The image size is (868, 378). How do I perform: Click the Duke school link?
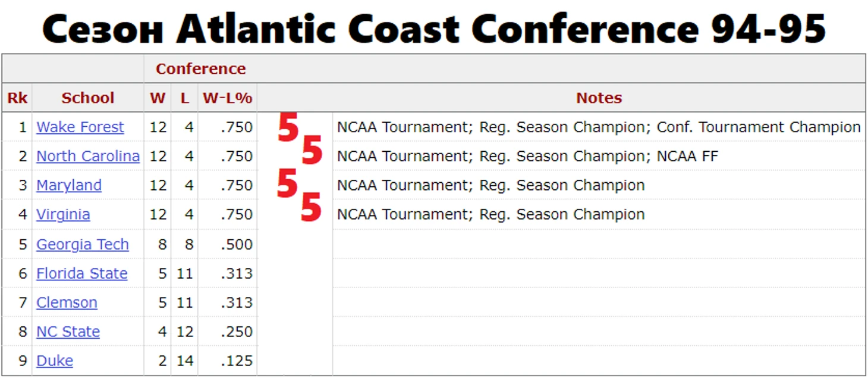point(55,361)
